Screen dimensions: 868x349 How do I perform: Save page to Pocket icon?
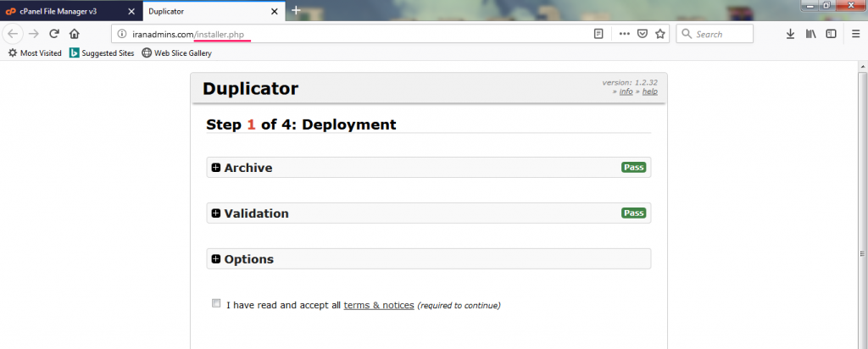tap(643, 34)
